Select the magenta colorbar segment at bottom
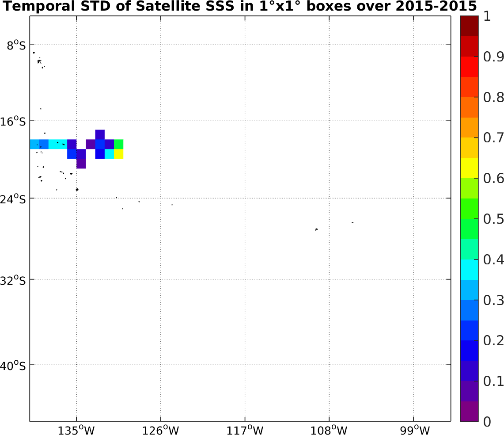The height and width of the screenshot is (435, 504). coord(469,411)
